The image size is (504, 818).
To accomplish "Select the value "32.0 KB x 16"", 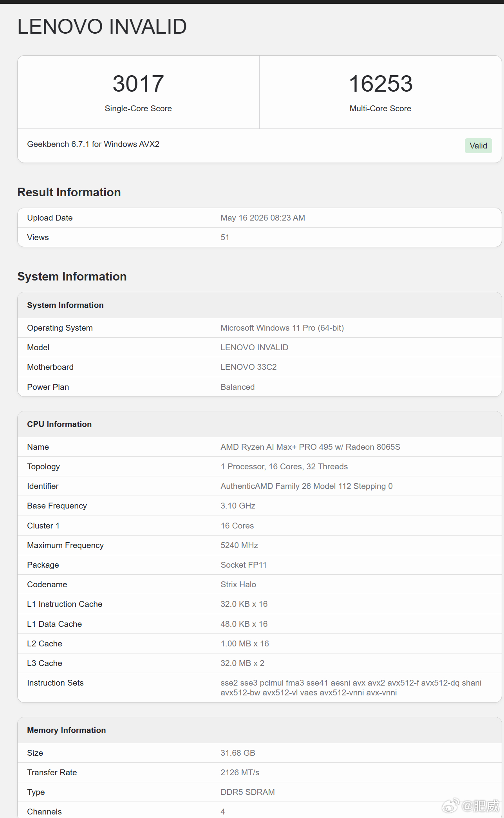I will pos(244,604).
